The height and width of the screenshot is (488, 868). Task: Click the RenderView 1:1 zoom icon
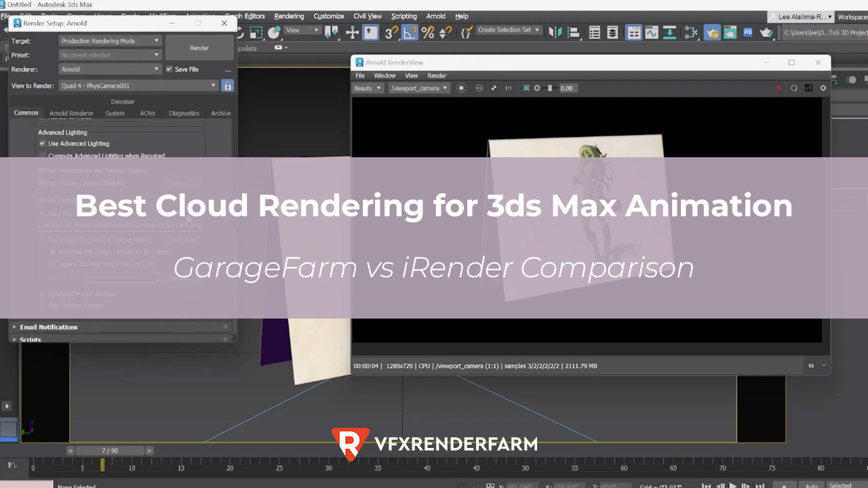(508, 88)
